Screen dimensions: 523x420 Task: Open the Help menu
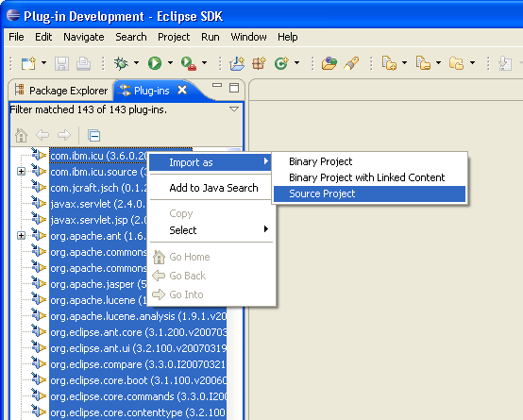pyautogui.click(x=288, y=37)
